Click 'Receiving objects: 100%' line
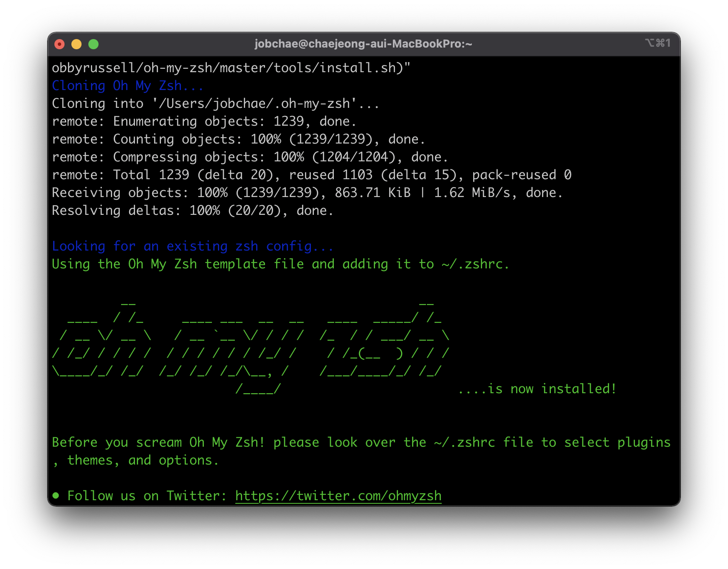The image size is (728, 569). point(307,192)
